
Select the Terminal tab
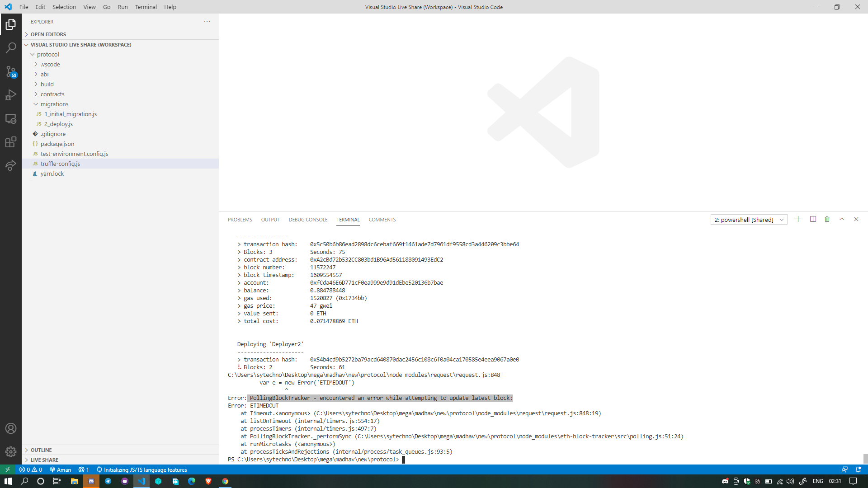348,220
